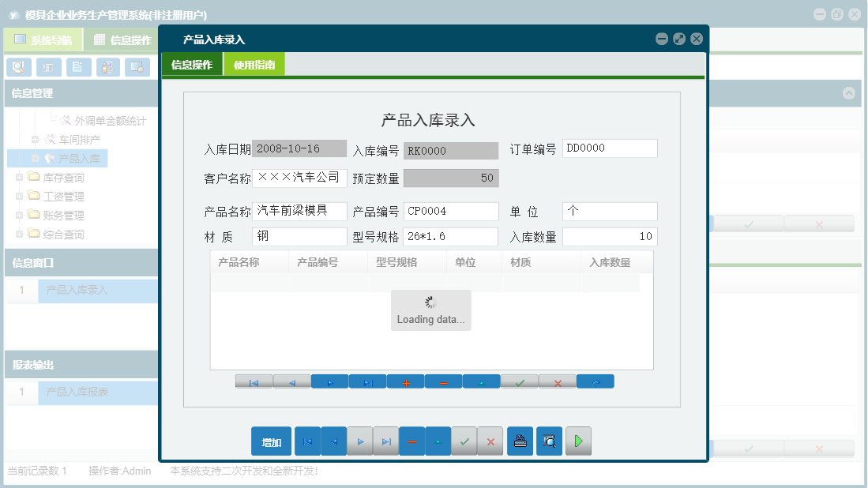Open print preview with the magnifier icon
868x488 pixels.
click(549, 441)
